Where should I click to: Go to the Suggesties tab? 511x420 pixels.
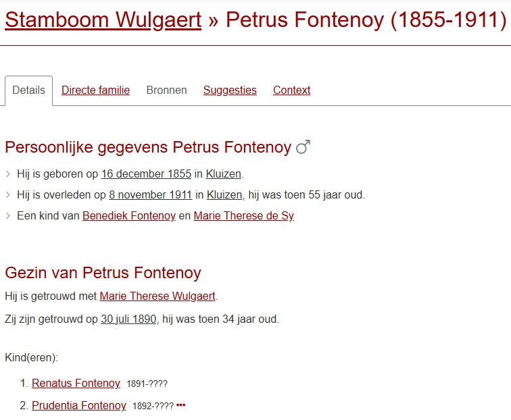[230, 90]
